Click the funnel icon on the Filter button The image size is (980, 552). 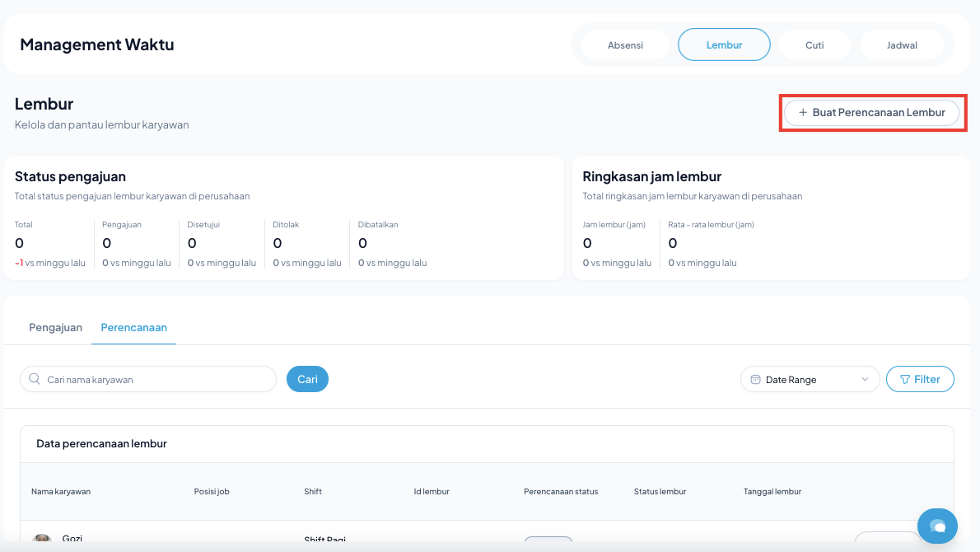905,380
